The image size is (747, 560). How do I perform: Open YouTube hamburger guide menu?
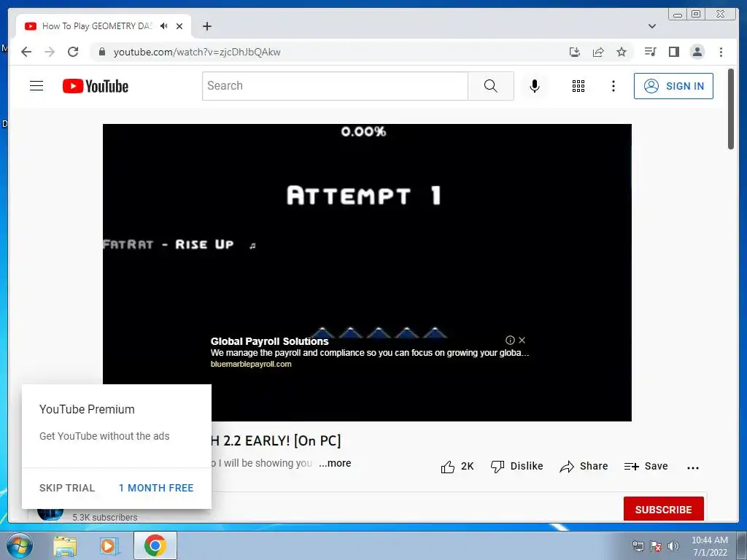(x=36, y=86)
